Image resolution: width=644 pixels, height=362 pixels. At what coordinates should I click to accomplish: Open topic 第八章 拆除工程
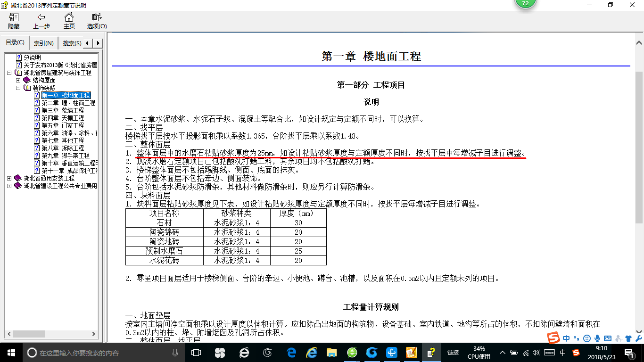pos(63,148)
